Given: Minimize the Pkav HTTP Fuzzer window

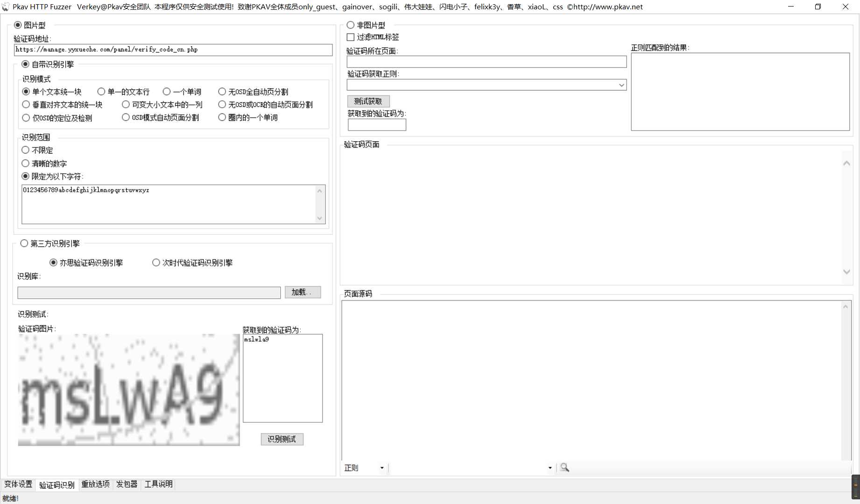Looking at the screenshot, I should click(791, 7).
